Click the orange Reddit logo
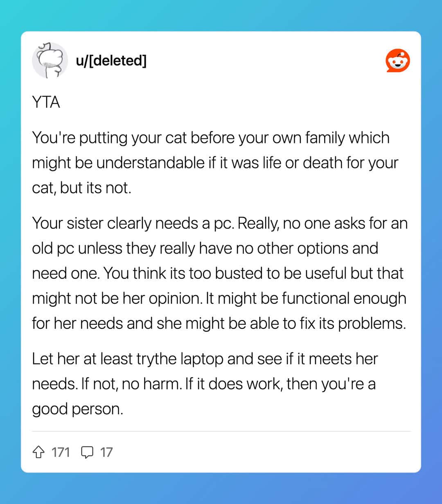The height and width of the screenshot is (504, 442). pos(397,61)
